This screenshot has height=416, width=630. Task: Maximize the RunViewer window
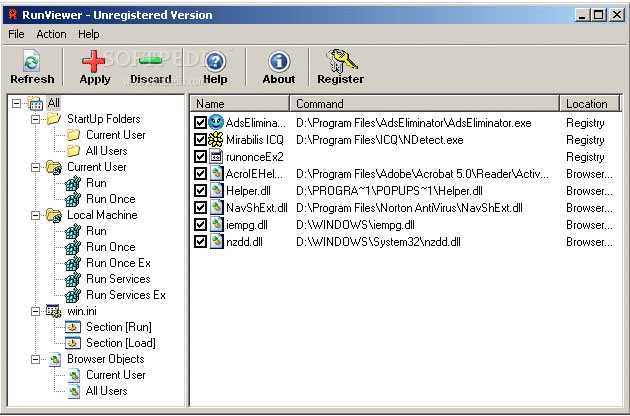click(x=599, y=15)
